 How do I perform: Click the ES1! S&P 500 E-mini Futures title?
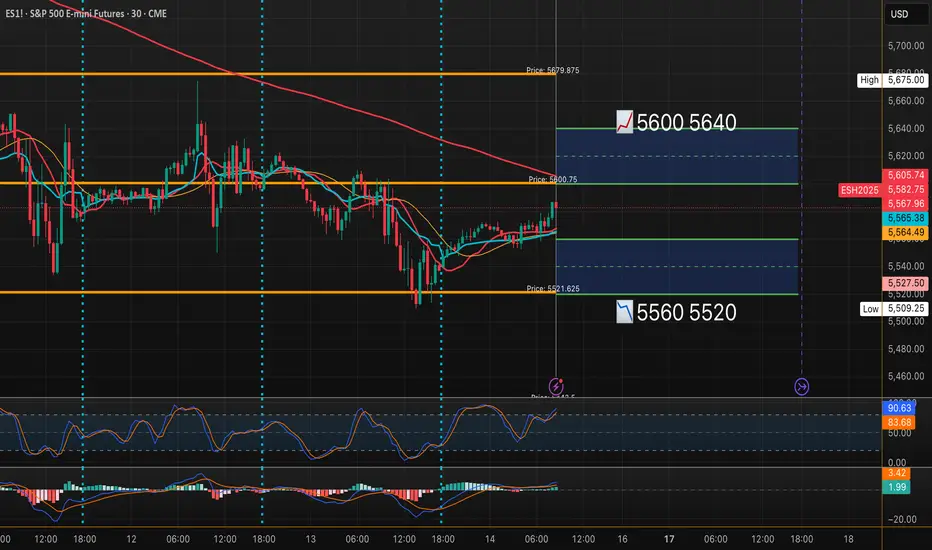point(86,14)
